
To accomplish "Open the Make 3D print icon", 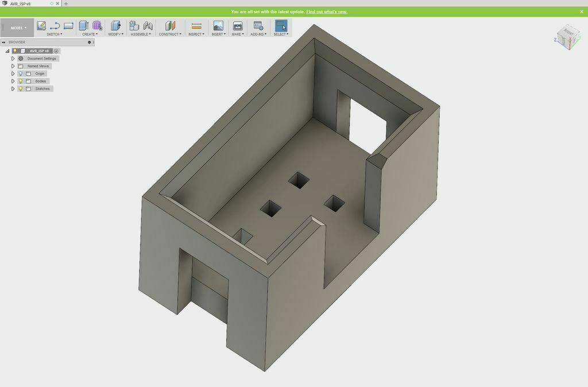I will pos(238,25).
